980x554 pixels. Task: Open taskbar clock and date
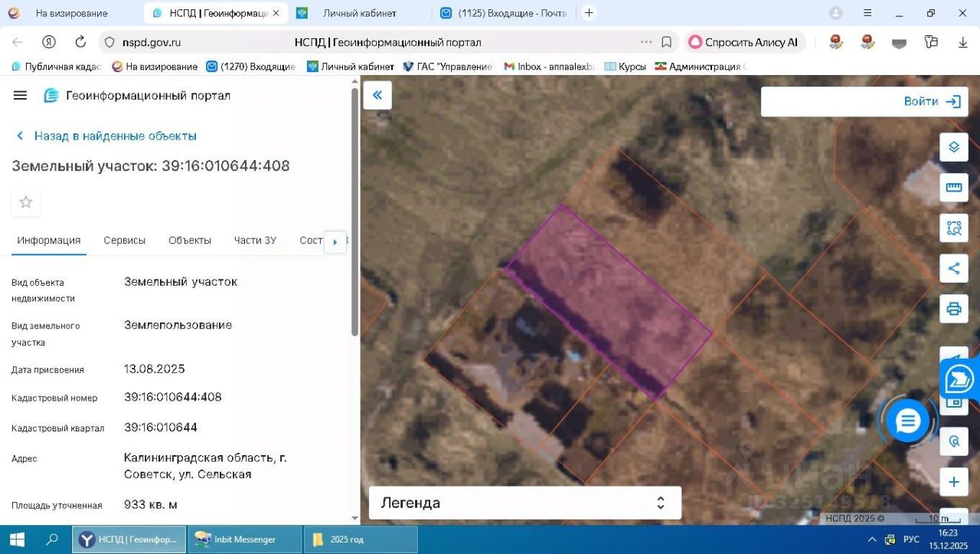pos(948,539)
